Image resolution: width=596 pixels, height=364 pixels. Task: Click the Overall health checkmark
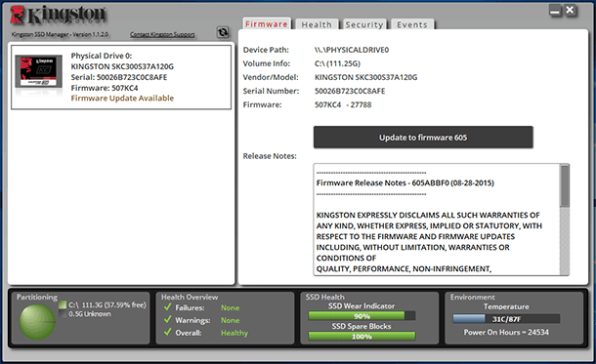[x=168, y=332]
